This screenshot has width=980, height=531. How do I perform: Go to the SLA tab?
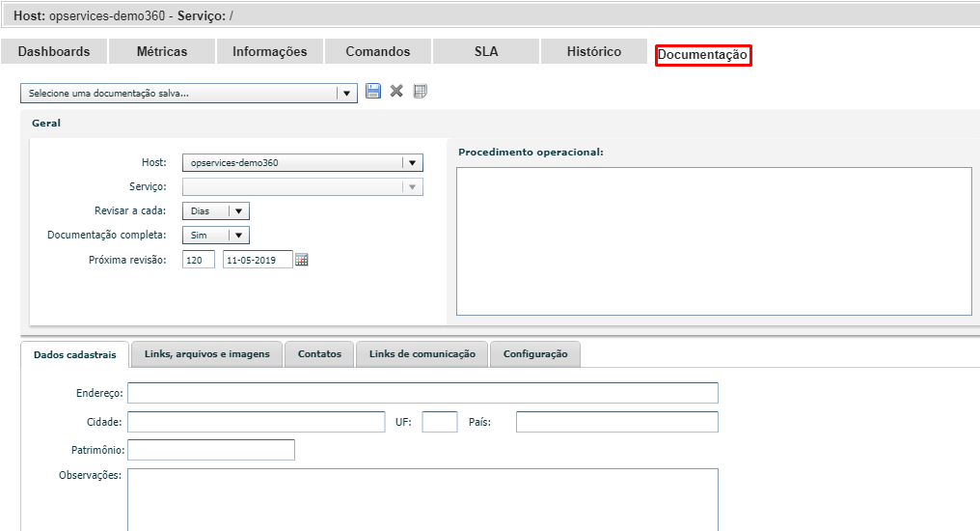[x=486, y=52]
